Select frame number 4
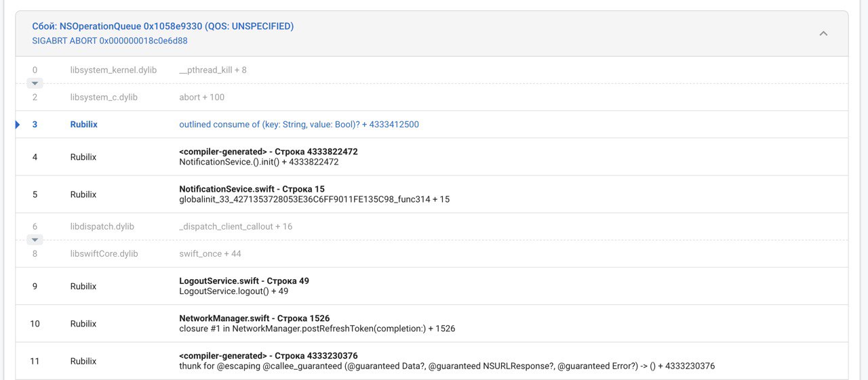The image size is (868, 380). point(35,157)
